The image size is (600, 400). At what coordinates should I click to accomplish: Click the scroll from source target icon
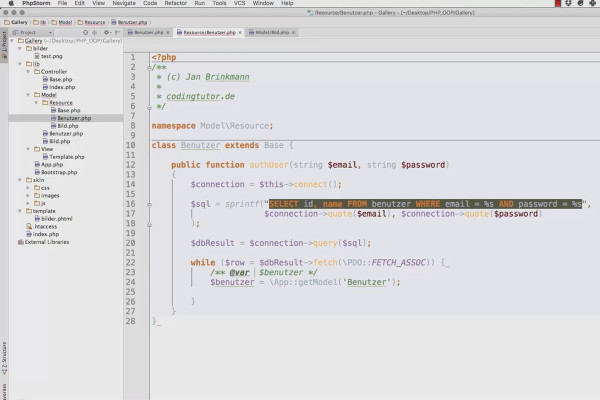click(x=85, y=33)
